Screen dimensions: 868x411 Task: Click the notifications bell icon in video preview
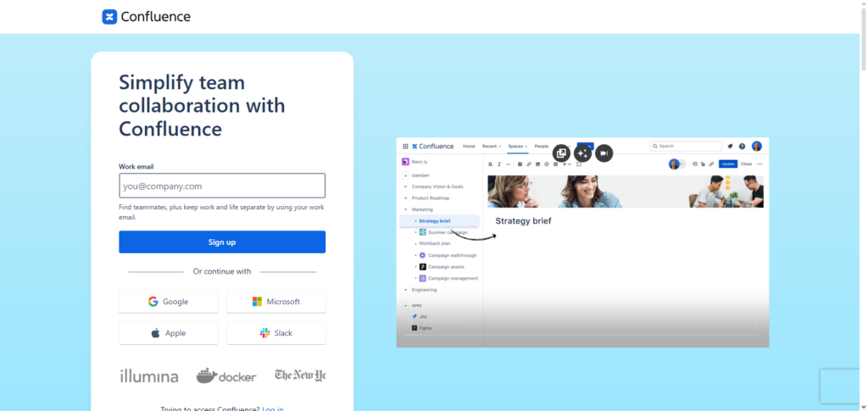tap(730, 147)
